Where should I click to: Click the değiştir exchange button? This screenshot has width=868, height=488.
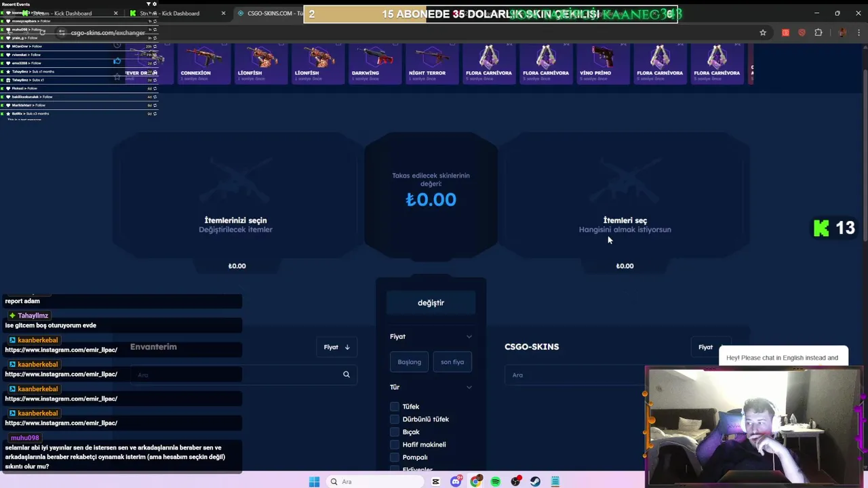tap(431, 302)
